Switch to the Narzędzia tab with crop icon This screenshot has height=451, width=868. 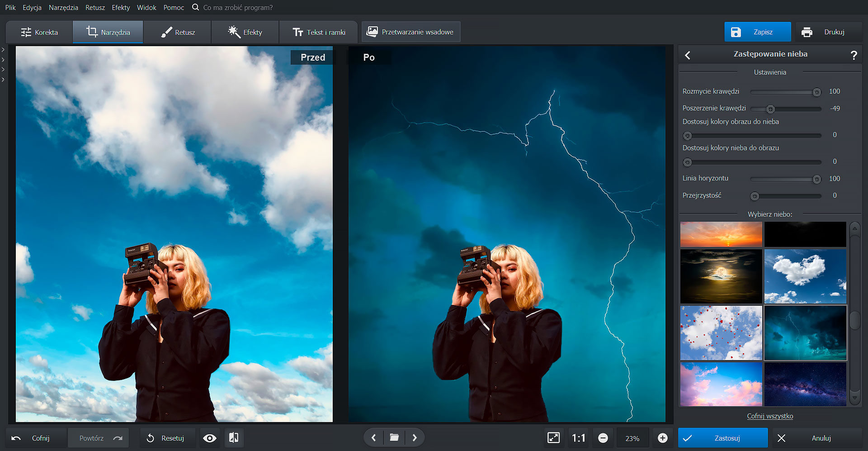[108, 32]
